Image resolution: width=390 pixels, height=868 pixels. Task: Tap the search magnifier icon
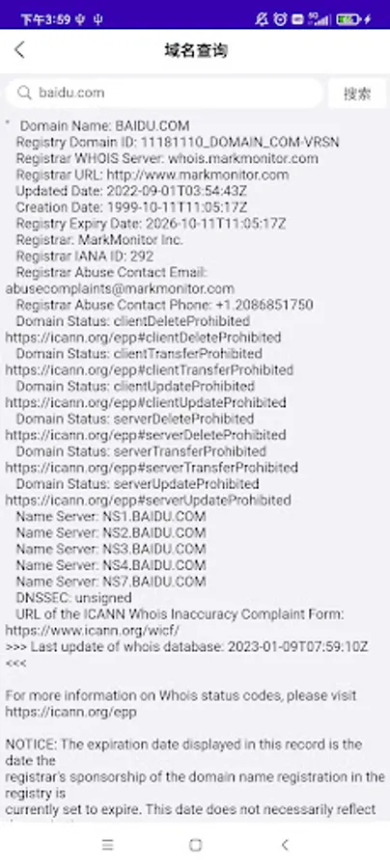click(x=24, y=93)
